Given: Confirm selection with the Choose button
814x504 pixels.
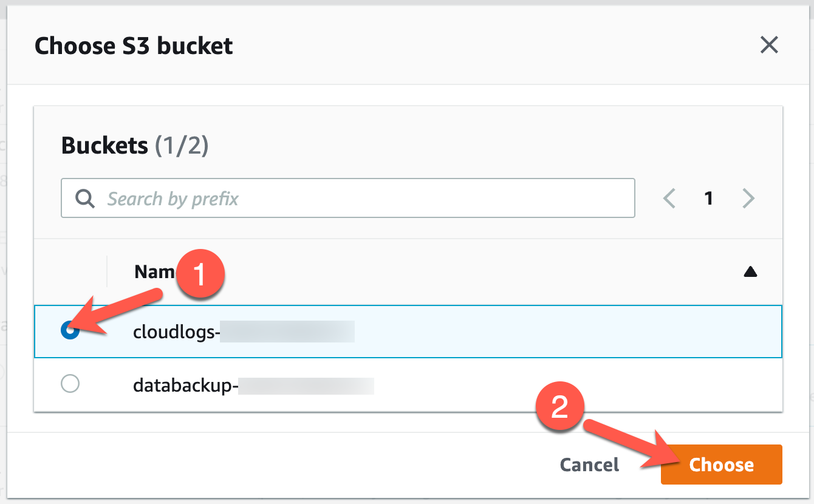Looking at the screenshot, I should coord(721,465).
